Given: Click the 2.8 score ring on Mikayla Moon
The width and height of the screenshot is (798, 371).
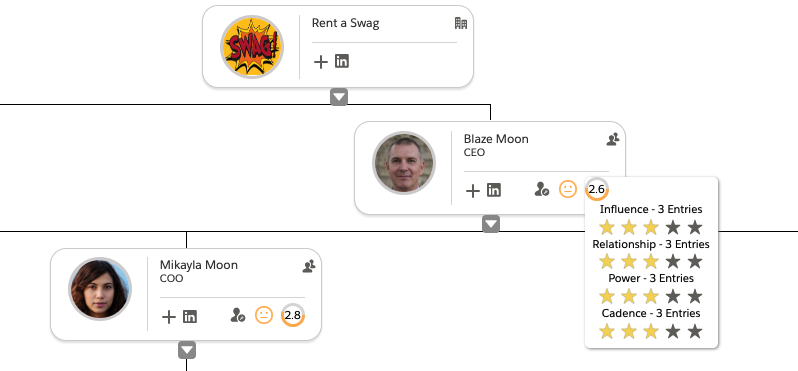Looking at the screenshot, I should pos(293,315).
